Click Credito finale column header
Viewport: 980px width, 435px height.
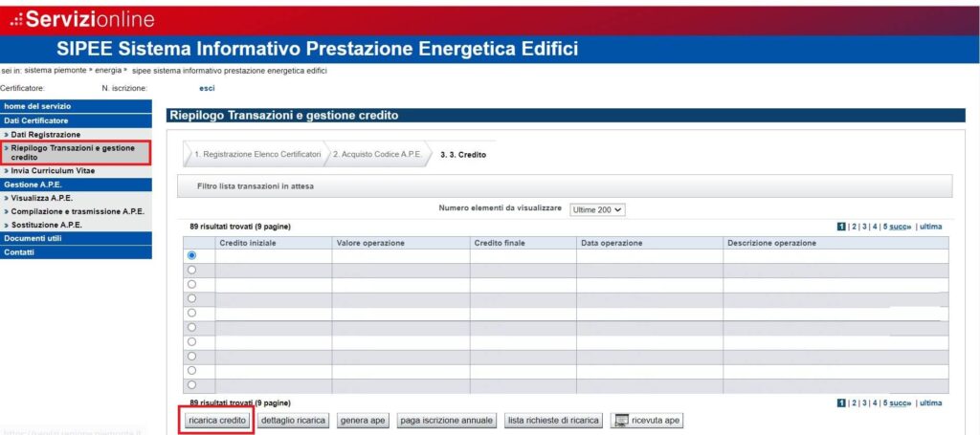(x=523, y=243)
